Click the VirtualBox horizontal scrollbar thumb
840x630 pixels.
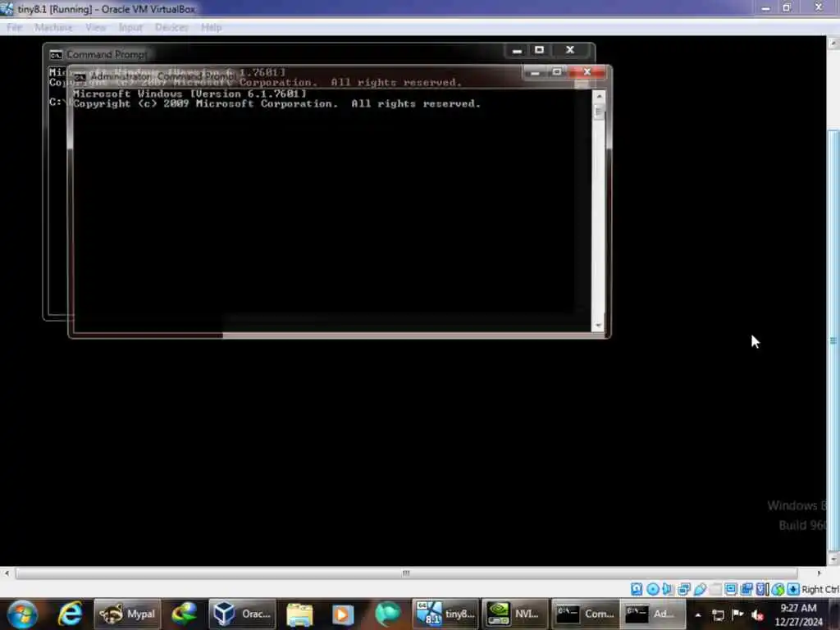click(x=407, y=573)
